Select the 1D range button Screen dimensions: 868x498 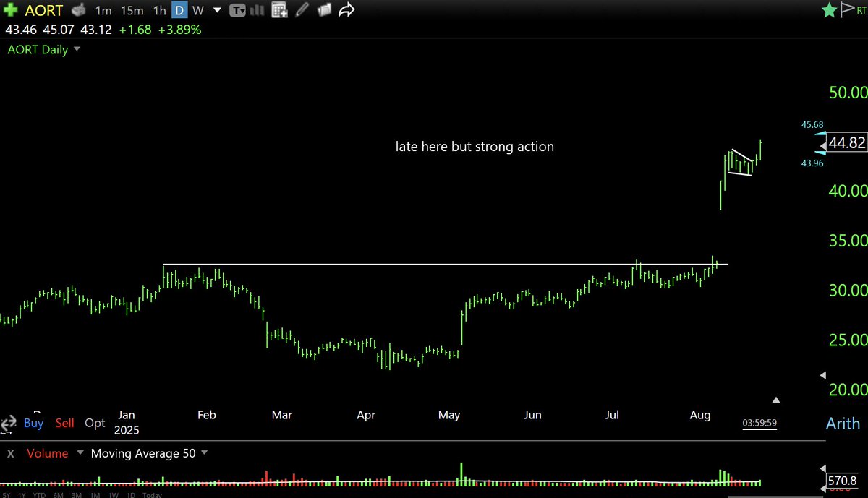(x=131, y=495)
